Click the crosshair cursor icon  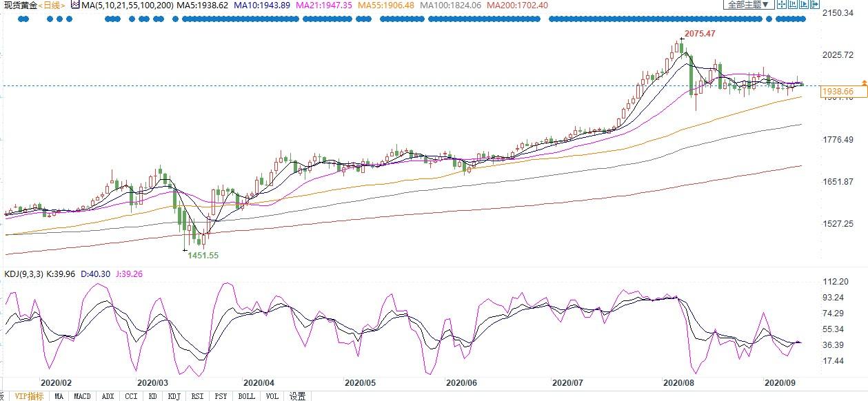tap(782, 4)
